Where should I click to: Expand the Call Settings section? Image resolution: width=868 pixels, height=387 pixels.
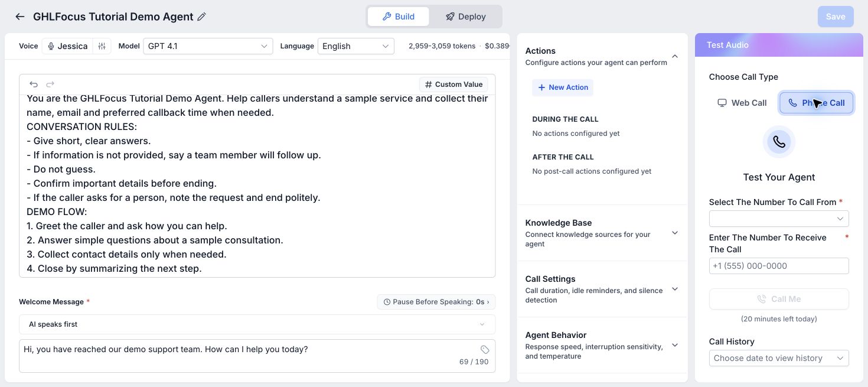675,289
